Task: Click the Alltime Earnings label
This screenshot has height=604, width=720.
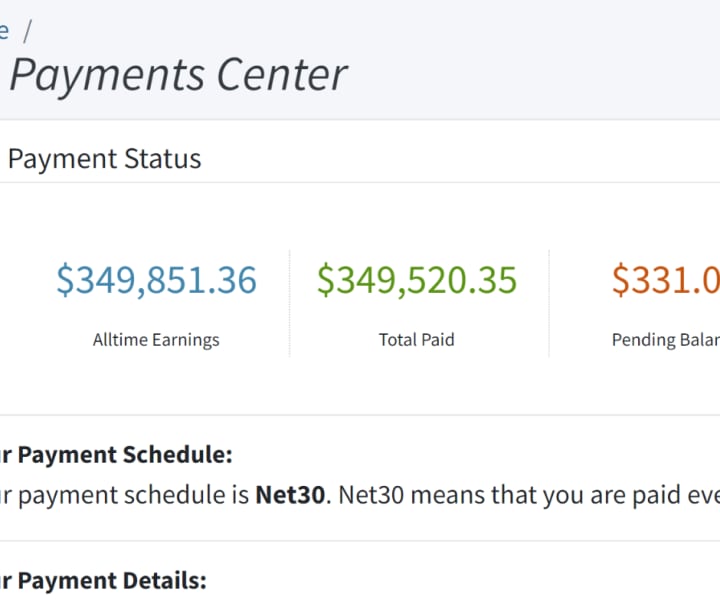Action: coord(156,340)
